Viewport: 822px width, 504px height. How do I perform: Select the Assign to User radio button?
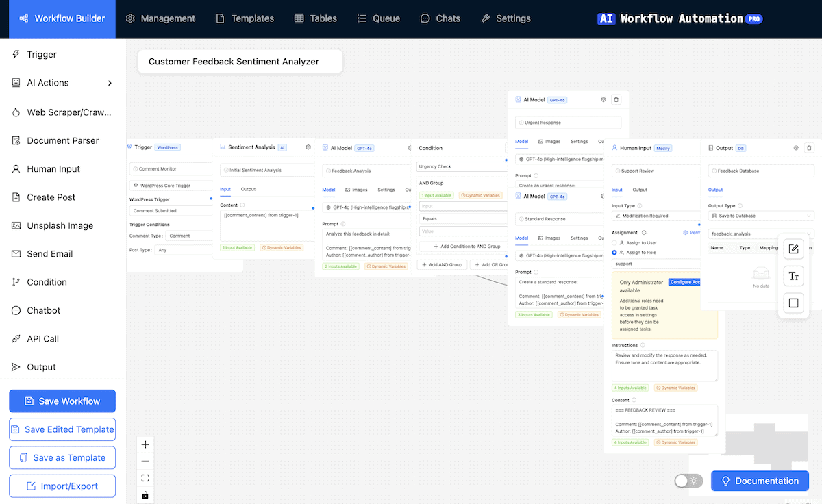[x=614, y=242]
